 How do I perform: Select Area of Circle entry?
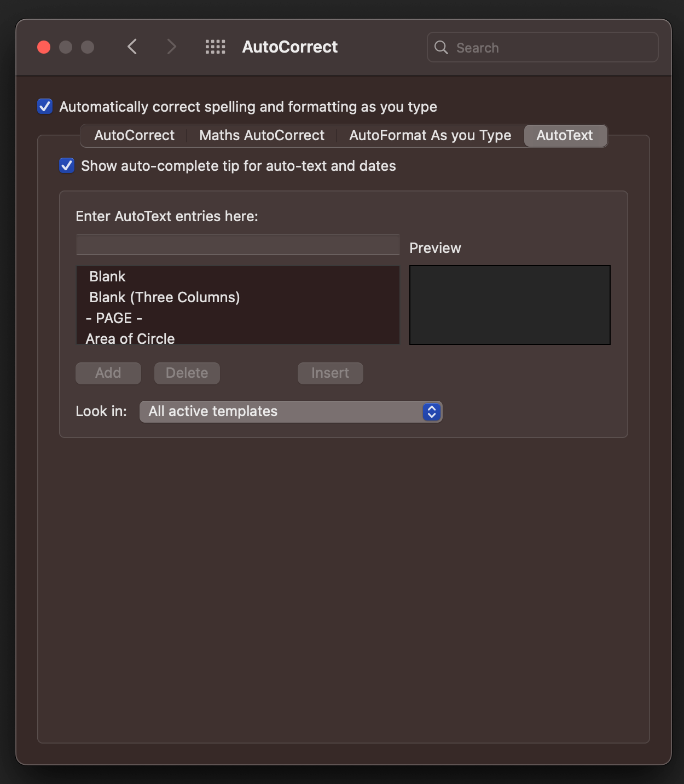[x=238, y=337]
